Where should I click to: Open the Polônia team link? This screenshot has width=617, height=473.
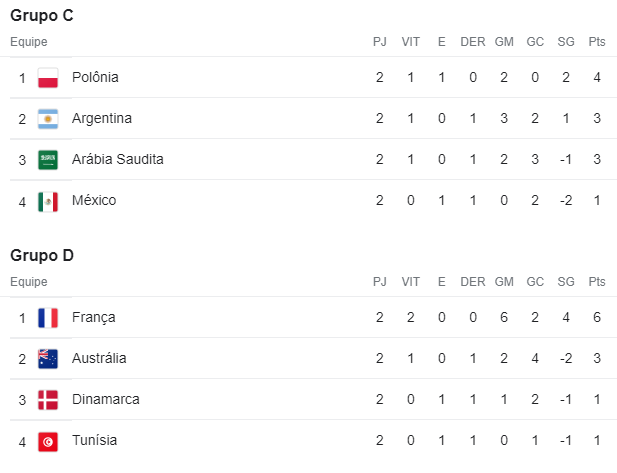tap(95, 77)
